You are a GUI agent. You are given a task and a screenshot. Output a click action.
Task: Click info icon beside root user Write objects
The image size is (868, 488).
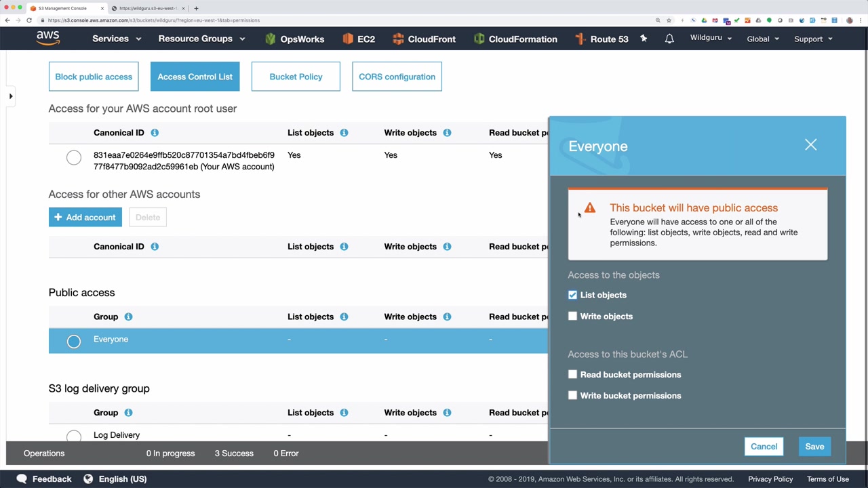coord(447,133)
